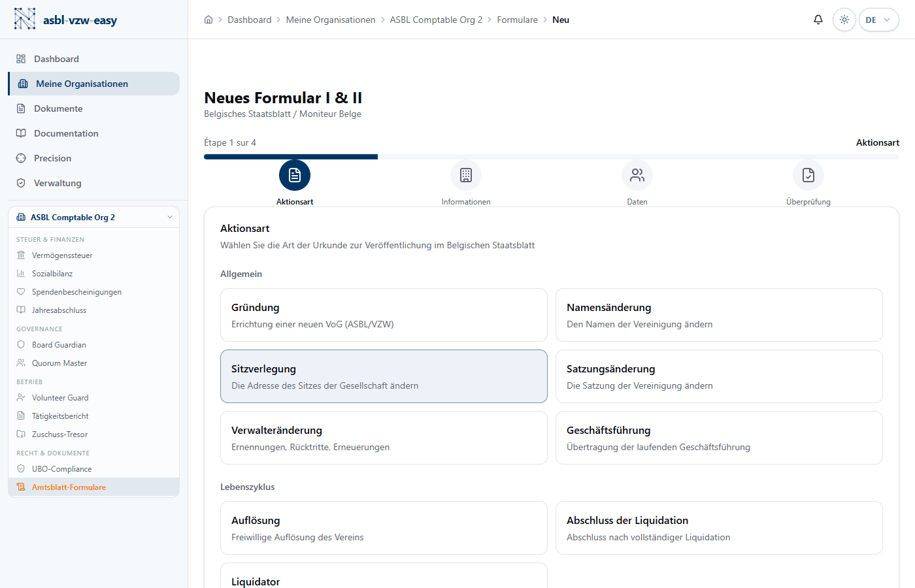This screenshot has height=588, width=915.
Task: Click the step progress bar
Action: click(552, 157)
